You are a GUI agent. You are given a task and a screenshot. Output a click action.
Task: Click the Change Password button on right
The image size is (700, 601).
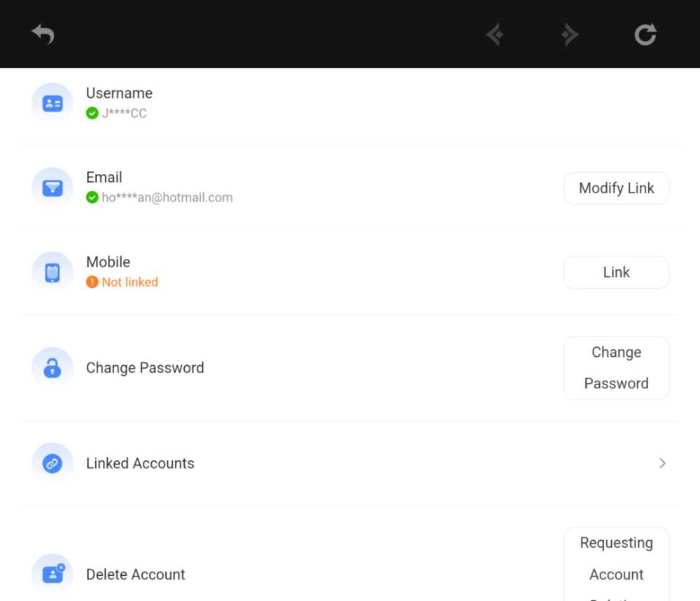616,367
